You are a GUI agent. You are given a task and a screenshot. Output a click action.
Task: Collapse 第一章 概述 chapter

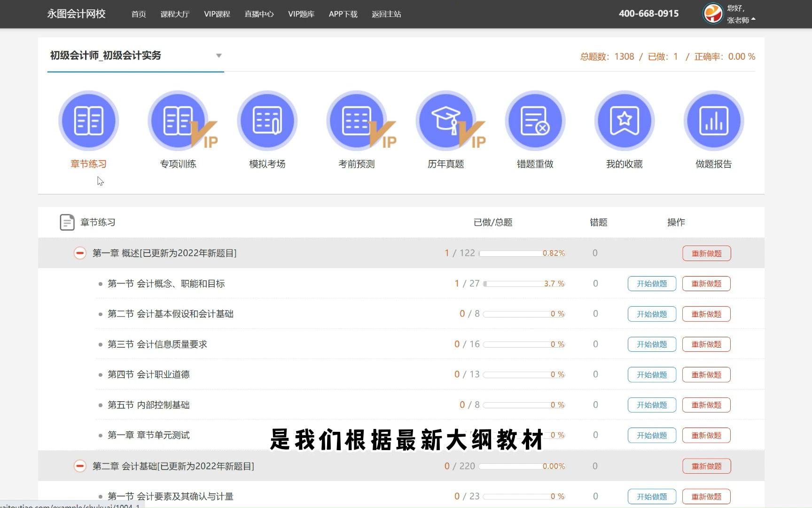pyautogui.click(x=80, y=253)
